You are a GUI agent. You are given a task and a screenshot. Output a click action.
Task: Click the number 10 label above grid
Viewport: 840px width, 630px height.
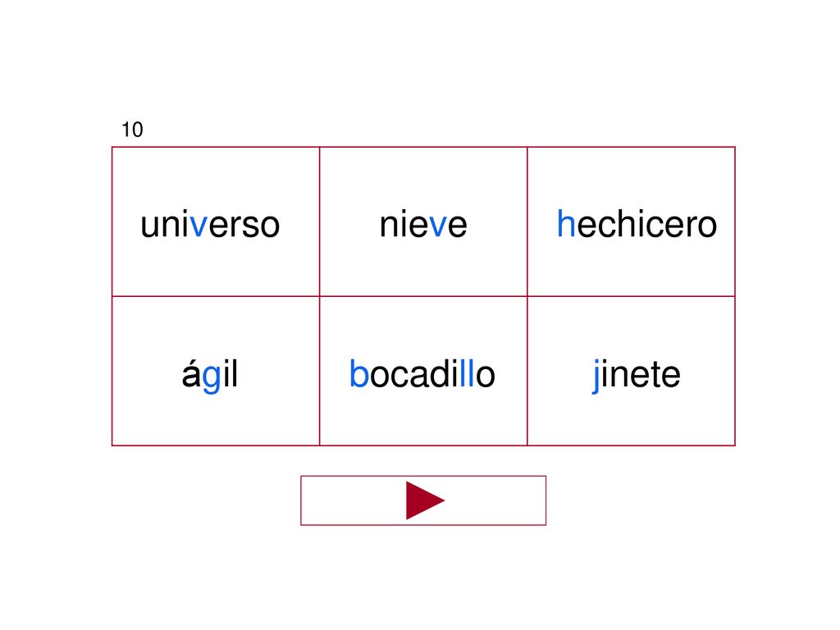pos(132,130)
